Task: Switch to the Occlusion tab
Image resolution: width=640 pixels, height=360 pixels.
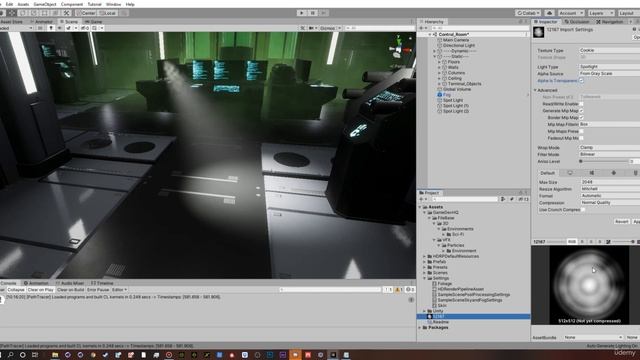Action: coord(577,22)
